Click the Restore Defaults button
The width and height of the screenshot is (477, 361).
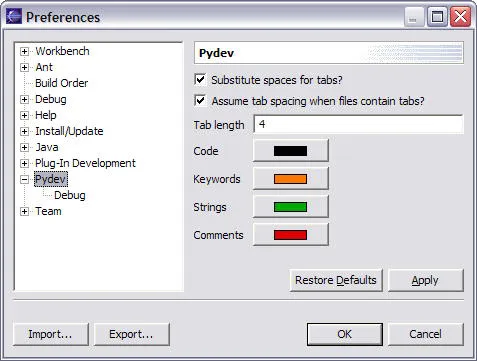point(336,280)
